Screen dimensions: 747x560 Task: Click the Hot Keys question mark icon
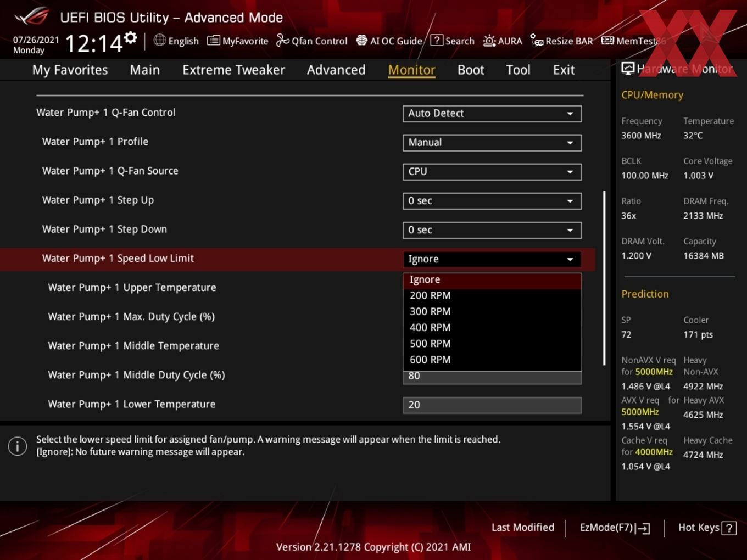click(x=729, y=528)
